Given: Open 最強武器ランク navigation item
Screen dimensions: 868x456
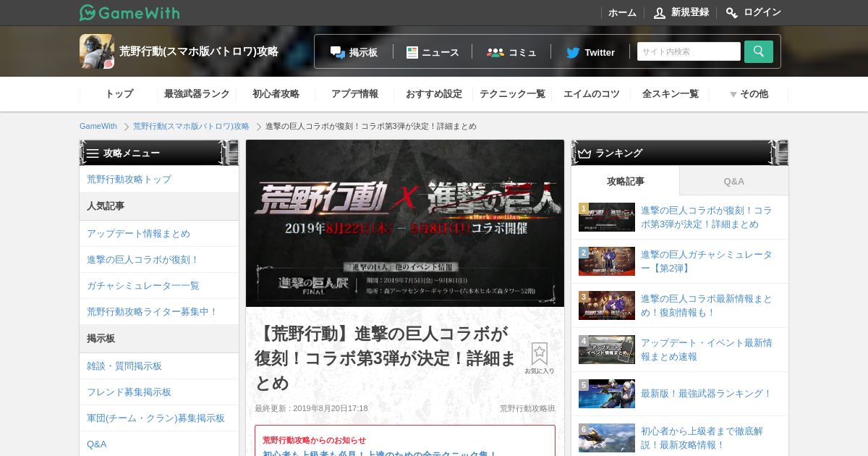Looking at the screenshot, I should (x=197, y=94).
